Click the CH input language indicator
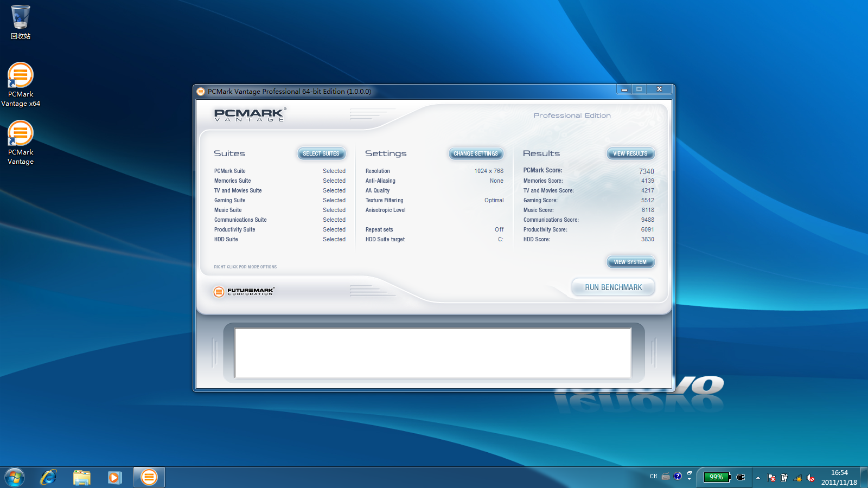Image resolution: width=868 pixels, height=488 pixels. click(x=653, y=477)
